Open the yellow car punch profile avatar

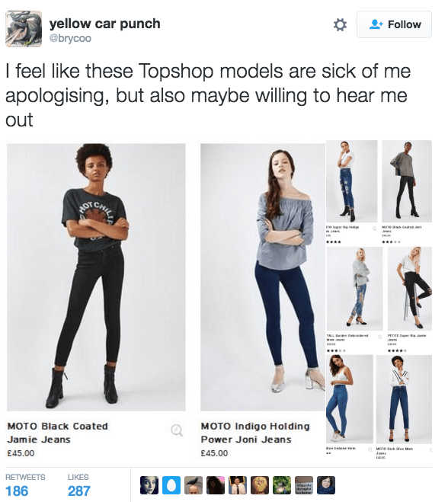pos(24,29)
